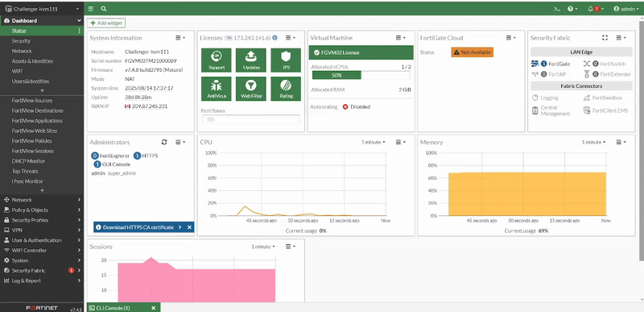Refresh the Administrators widget
The image size is (644, 312).
pos(164,142)
